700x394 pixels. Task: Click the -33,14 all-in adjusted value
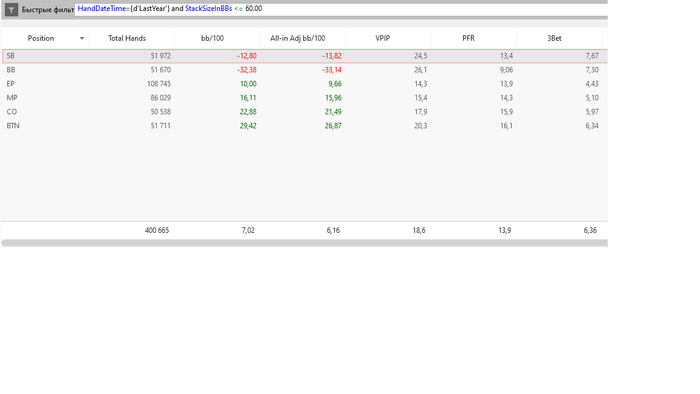tap(332, 70)
